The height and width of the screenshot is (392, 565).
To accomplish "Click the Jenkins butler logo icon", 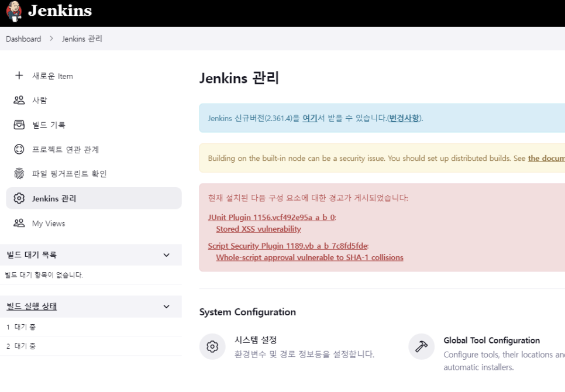I will [x=14, y=11].
